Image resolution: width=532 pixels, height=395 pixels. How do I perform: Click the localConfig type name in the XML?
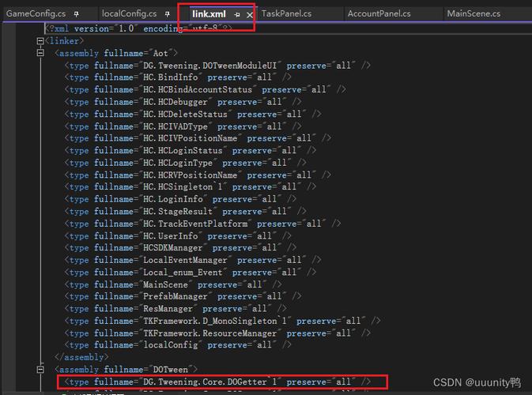click(x=170, y=344)
